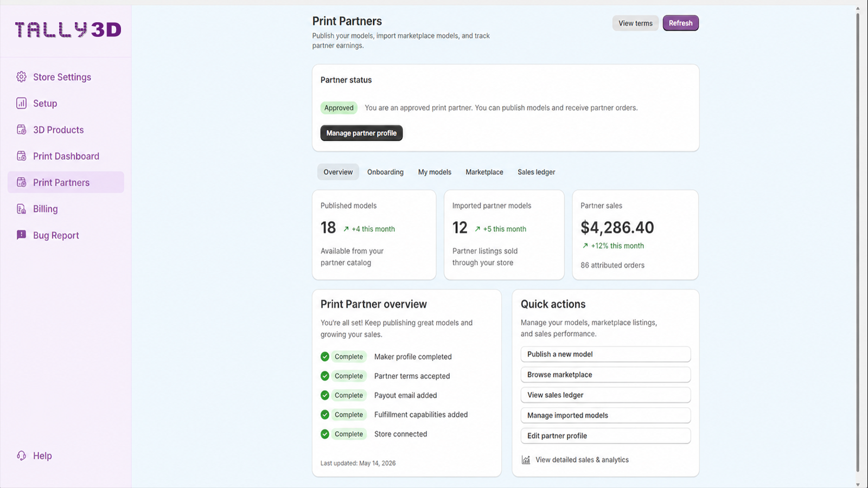Select Print Partners in the sidebar
Image resolution: width=868 pixels, height=488 pixels.
pos(66,182)
